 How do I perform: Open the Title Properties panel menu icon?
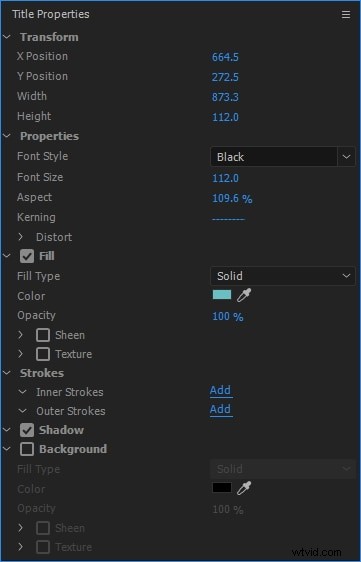[346, 14]
